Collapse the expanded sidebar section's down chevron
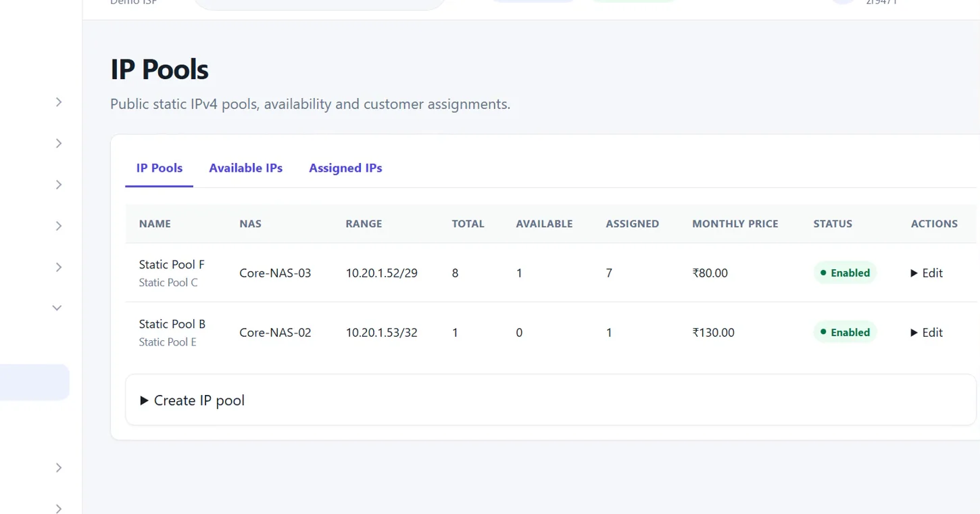The width and height of the screenshot is (980, 514). pyautogui.click(x=57, y=308)
